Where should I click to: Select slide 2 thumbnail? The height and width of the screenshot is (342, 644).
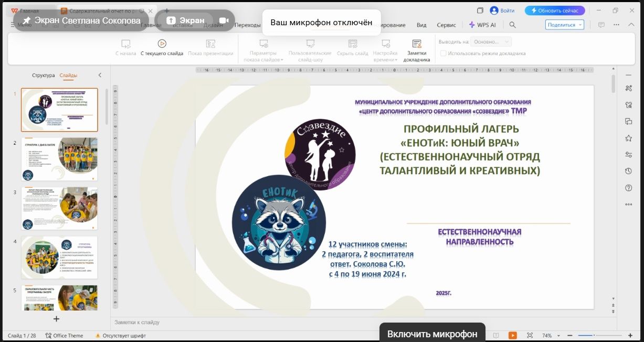point(59,159)
